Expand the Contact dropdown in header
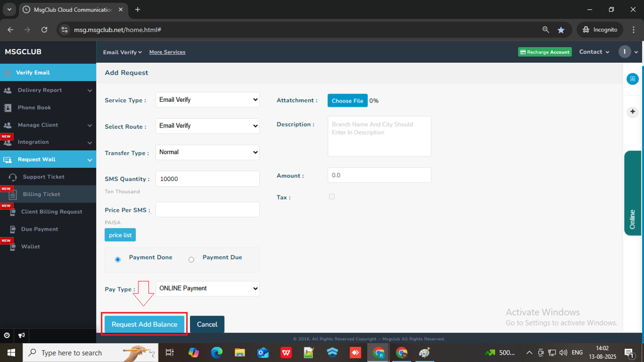Screen dimensions: 644x362 pyautogui.click(x=594, y=52)
